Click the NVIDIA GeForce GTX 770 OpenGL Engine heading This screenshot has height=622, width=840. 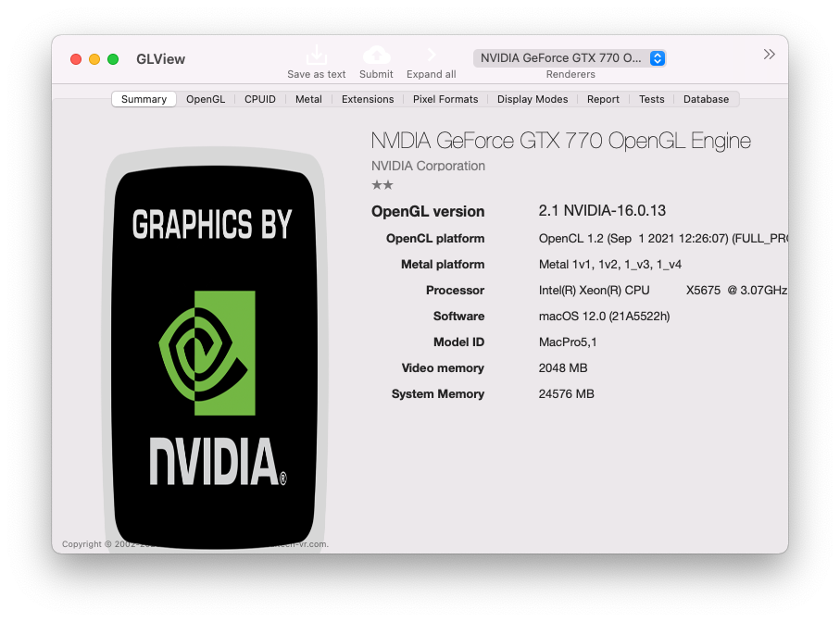click(x=561, y=141)
